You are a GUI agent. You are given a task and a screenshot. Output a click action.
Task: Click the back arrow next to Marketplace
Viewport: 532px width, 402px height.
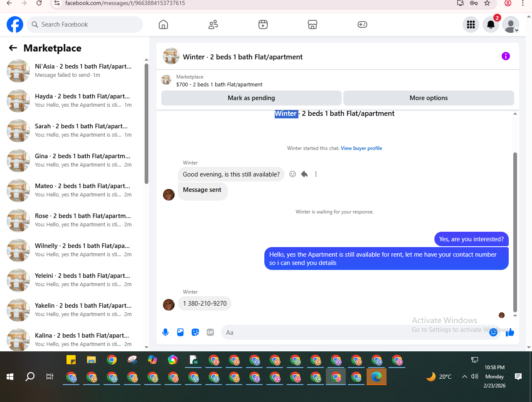[13, 48]
